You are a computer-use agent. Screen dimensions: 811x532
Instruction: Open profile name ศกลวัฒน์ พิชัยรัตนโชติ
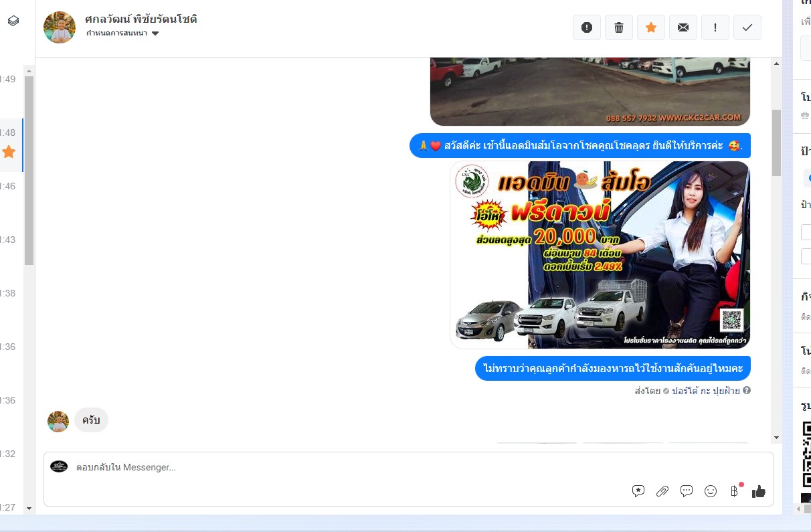coord(141,19)
